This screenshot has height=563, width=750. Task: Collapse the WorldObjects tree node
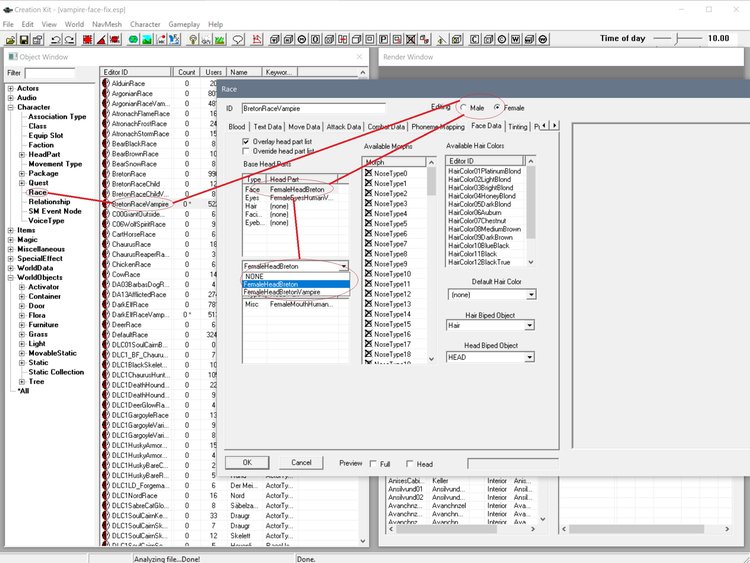[x=11, y=277]
